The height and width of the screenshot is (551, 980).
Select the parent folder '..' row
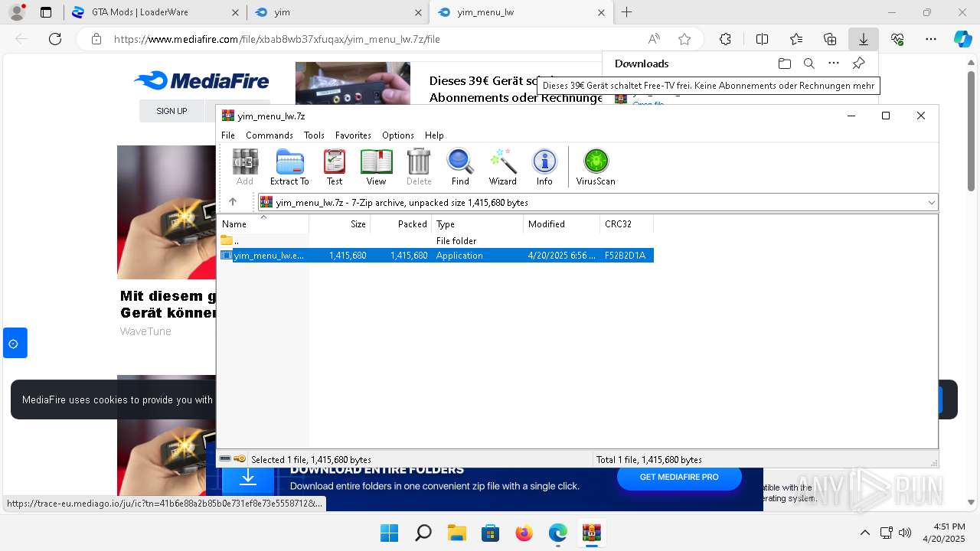coord(436,240)
